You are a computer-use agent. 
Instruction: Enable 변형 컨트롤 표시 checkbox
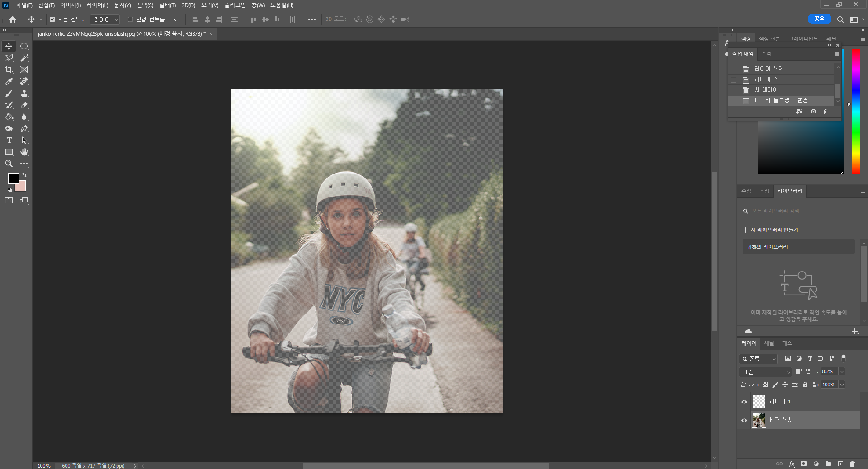[130, 19]
